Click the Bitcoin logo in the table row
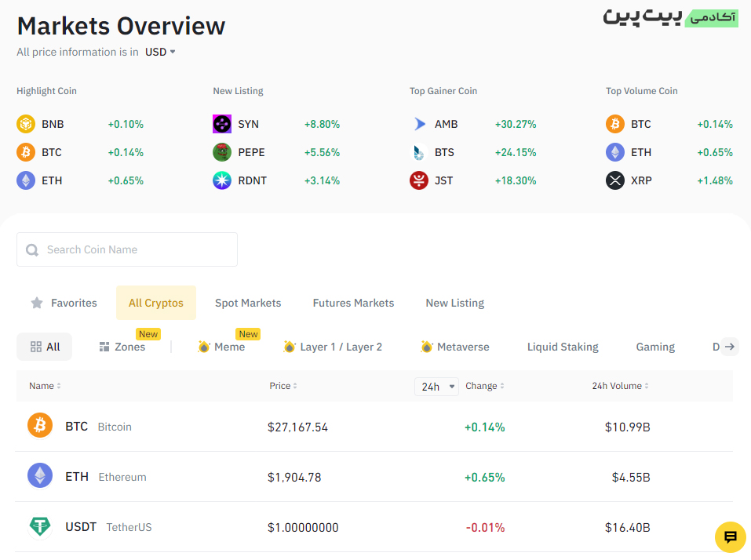The image size is (751, 560). coord(40,425)
